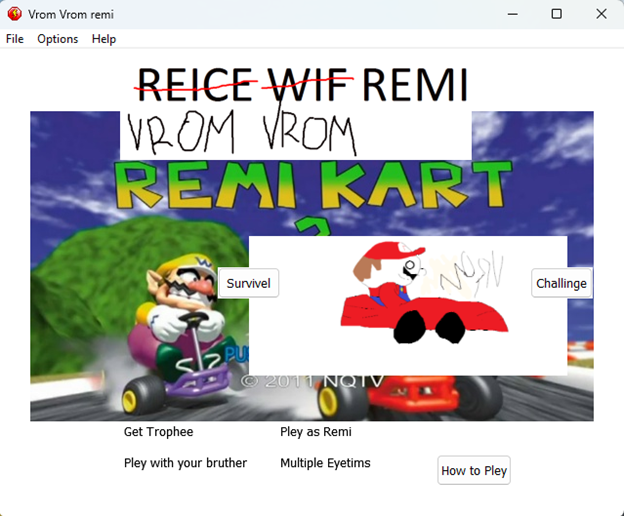Open the Help menu

pyautogui.click(x=104, y=39)
